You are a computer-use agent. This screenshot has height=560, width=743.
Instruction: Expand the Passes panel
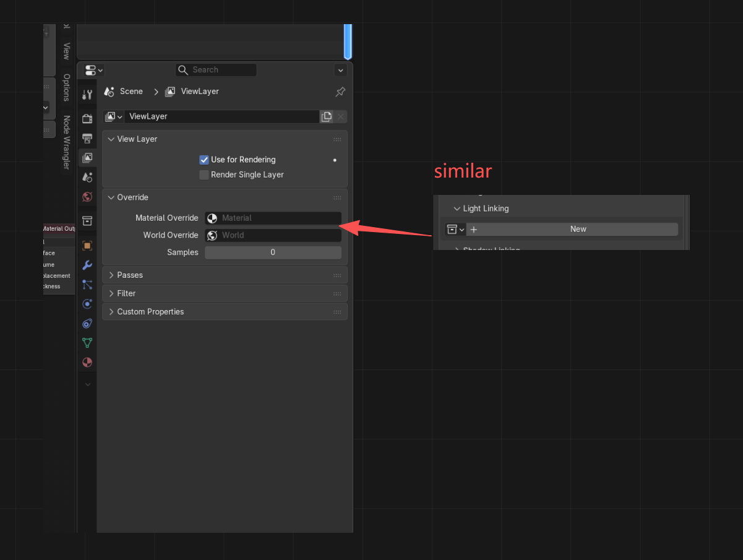[111, 275]
